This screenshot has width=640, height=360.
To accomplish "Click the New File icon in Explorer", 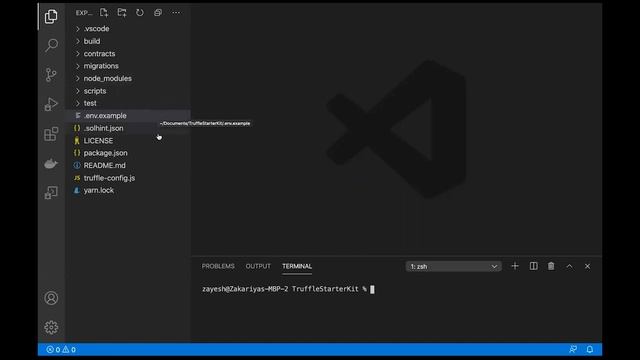I will [104, 13].
